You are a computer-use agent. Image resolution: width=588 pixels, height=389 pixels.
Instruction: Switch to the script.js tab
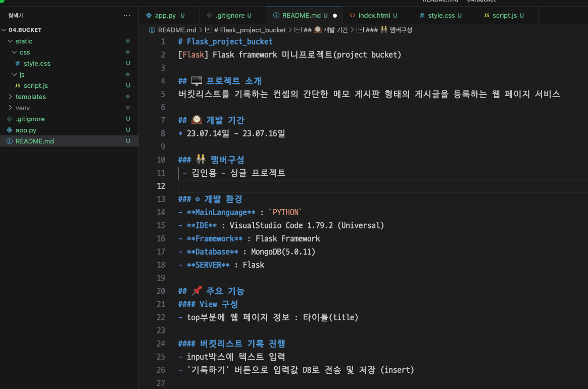(x=507, y=15)
